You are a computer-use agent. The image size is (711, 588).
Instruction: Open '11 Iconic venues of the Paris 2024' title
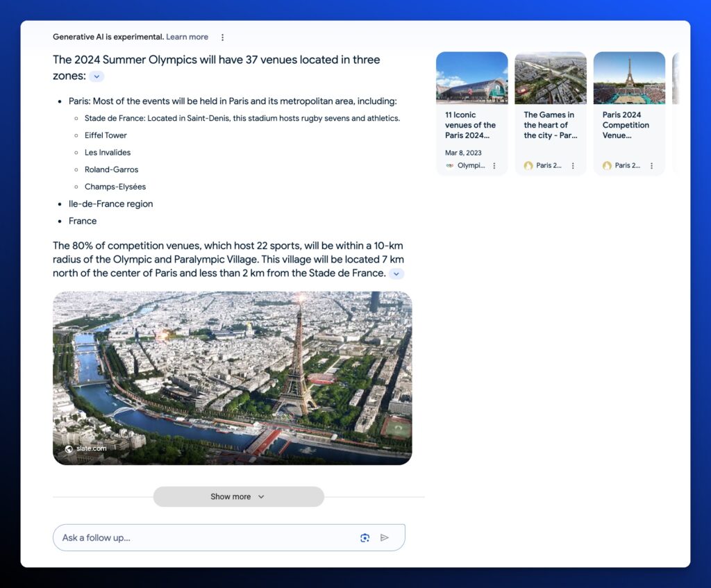click(471, 125)
